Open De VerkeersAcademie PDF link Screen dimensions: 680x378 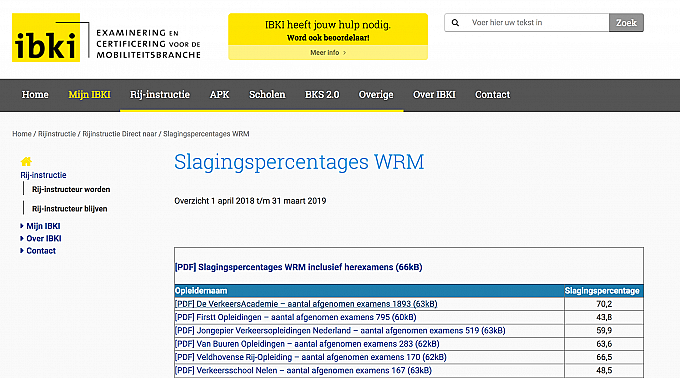coord(306,304)
